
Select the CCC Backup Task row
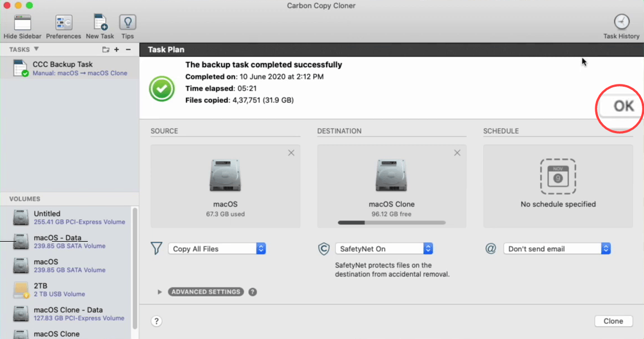(x=69, y=68)
